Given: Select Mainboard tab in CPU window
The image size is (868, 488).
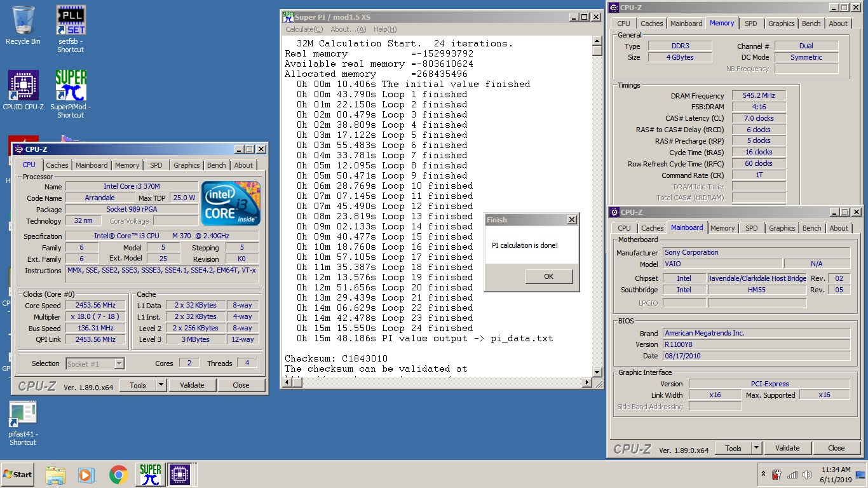Looking at the screenshot, I should click(x=92, y=165).
